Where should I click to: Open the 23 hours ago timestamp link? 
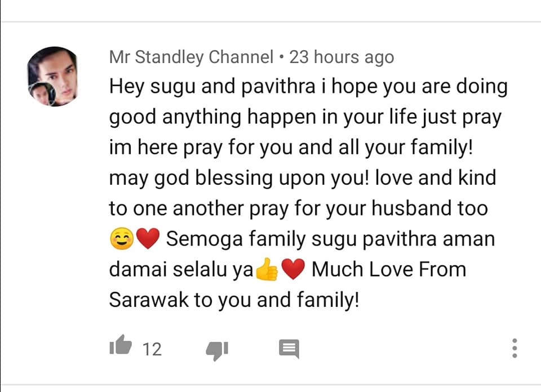click(x=342, y=57)
